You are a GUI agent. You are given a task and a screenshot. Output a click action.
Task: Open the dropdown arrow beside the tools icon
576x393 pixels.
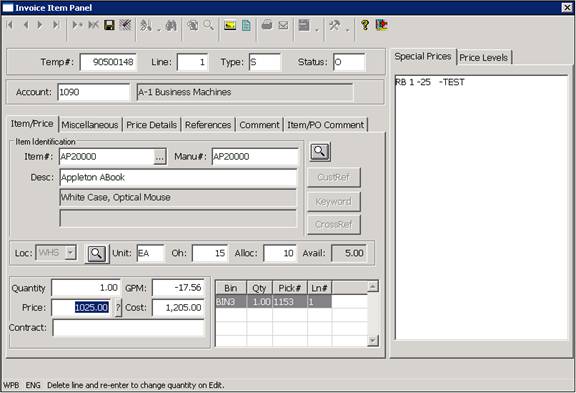point(348,29)
